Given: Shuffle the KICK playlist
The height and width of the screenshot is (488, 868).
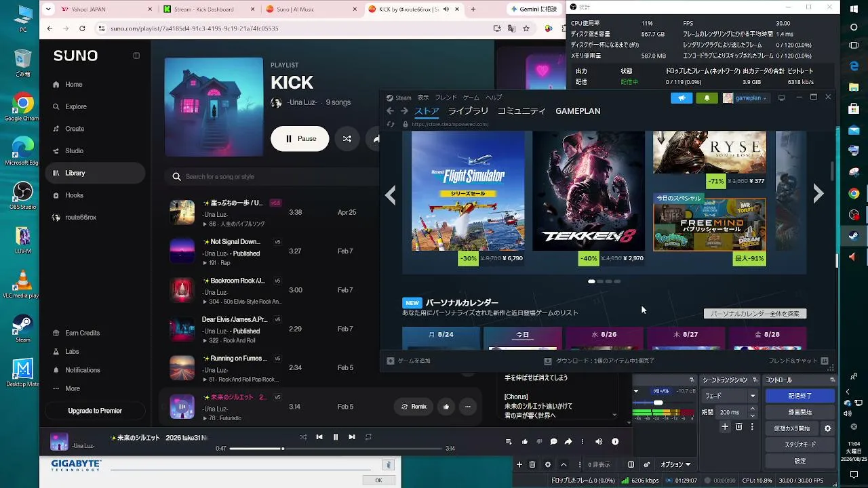Looking at the screenshot, I should click(347, 138).
